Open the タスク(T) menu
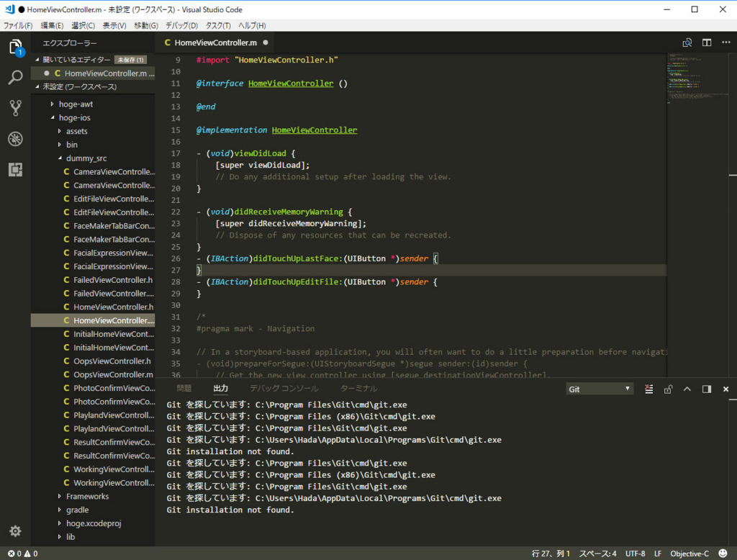 click(x=218, y=25)
